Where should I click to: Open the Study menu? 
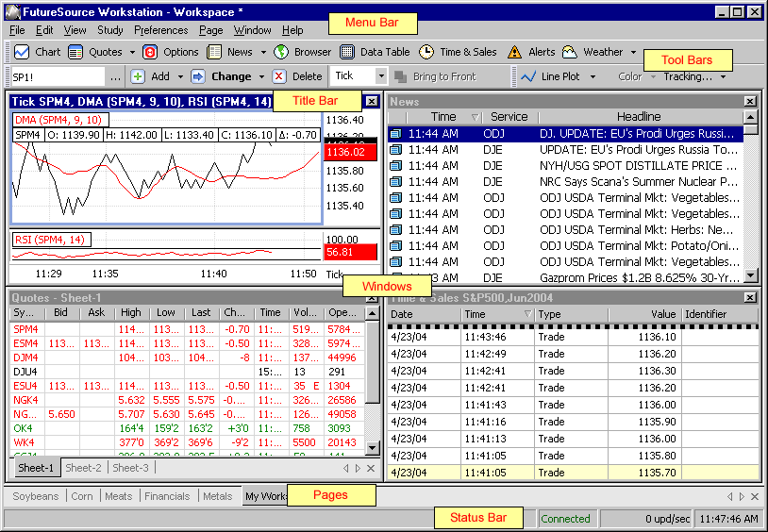point(109,30)
